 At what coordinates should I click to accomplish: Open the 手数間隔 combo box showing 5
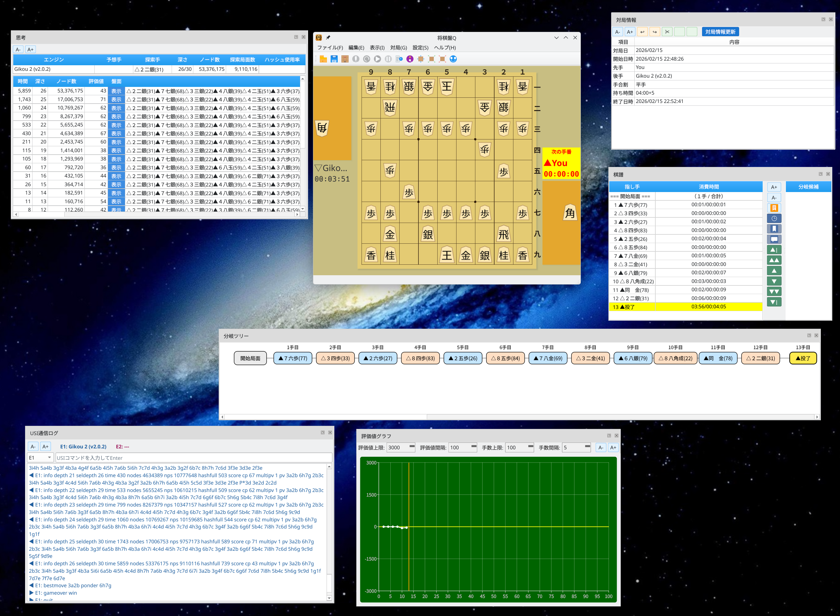tap(576, 447)
